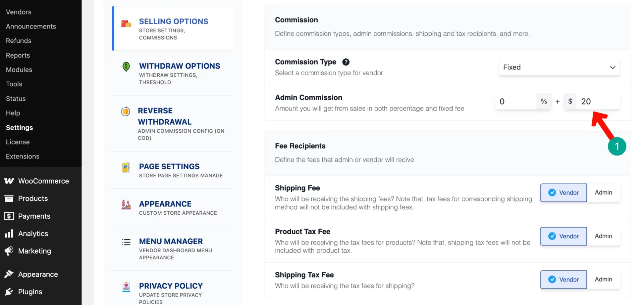The height and width of the screenshot is (305, 644).
Task: Open the Commission Type Fixed dropdown
Action: click(559, 67)
